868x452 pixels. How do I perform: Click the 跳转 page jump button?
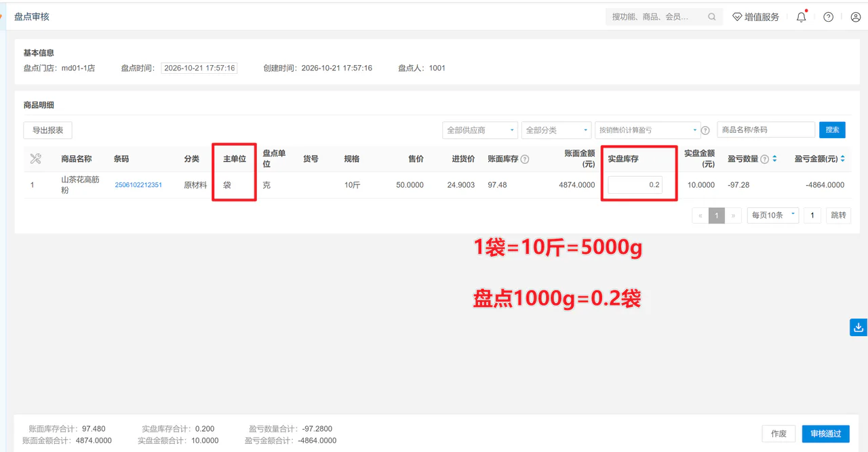(x=838, y=215)
